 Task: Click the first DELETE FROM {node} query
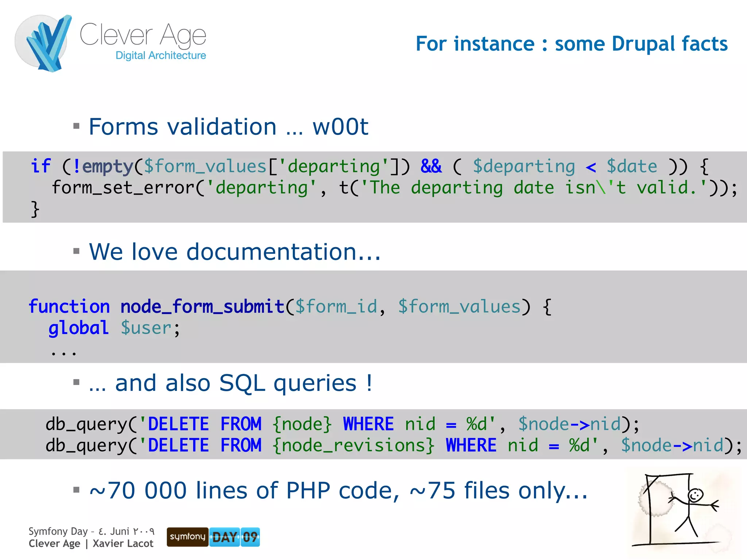pyautogui.click(x=342, y=424)
